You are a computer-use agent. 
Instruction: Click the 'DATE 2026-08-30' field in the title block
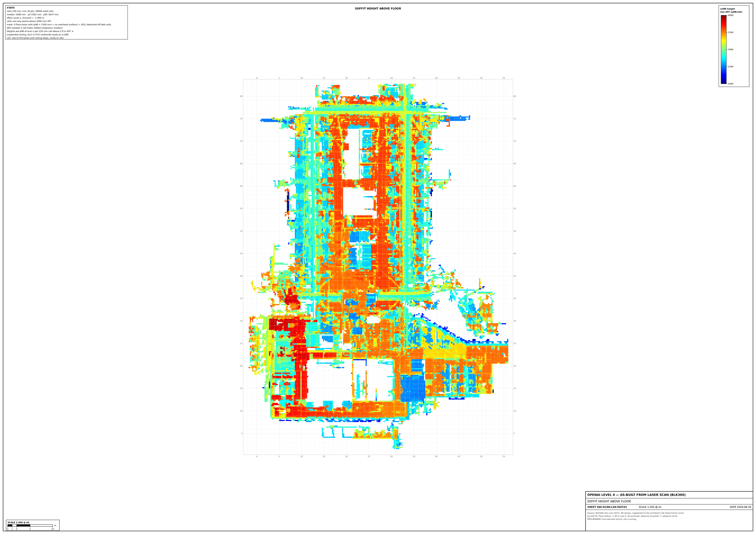click(x=741, y=507)
